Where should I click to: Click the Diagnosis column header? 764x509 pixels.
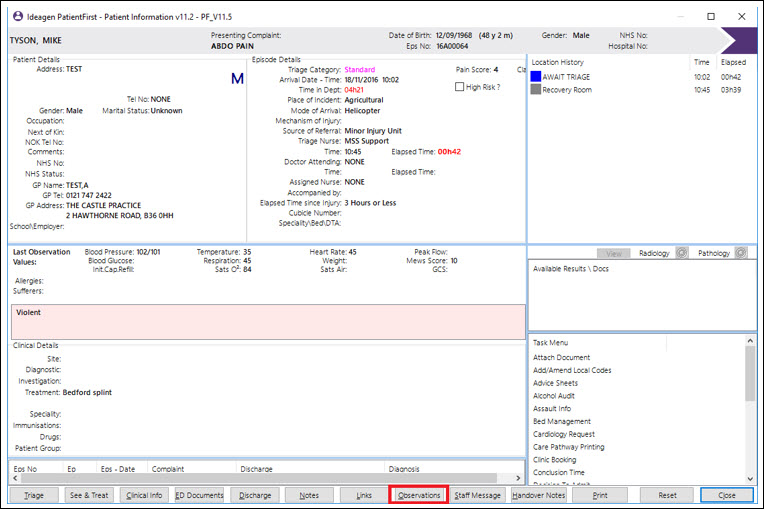[404, 469]
